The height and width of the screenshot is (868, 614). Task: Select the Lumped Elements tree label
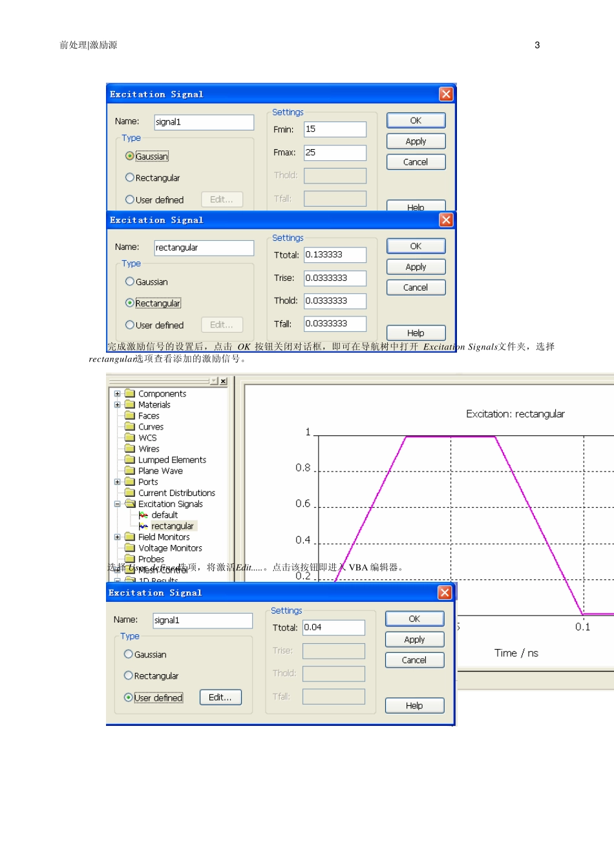(172, 460)
